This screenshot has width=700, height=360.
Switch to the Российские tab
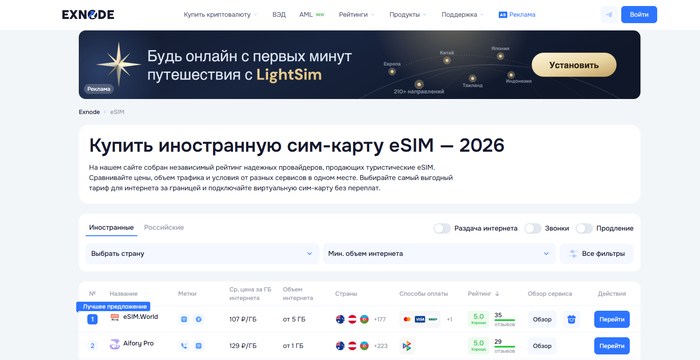[x=164, y=228]
